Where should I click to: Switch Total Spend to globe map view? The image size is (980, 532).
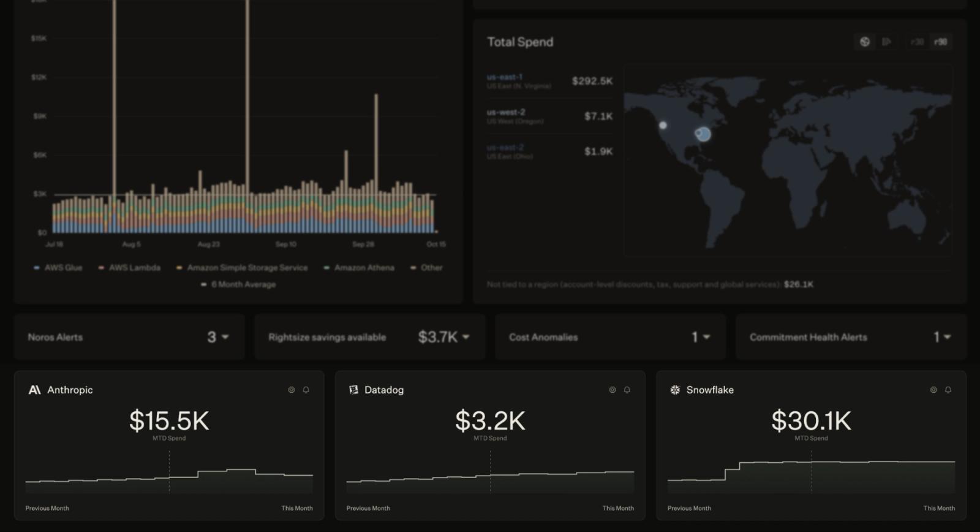click(865, 42)
